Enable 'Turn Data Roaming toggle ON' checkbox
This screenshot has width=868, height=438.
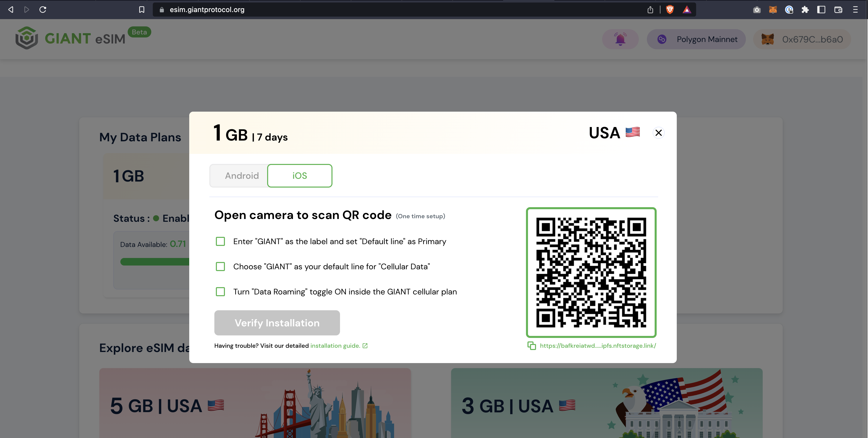tap(222, 291)
